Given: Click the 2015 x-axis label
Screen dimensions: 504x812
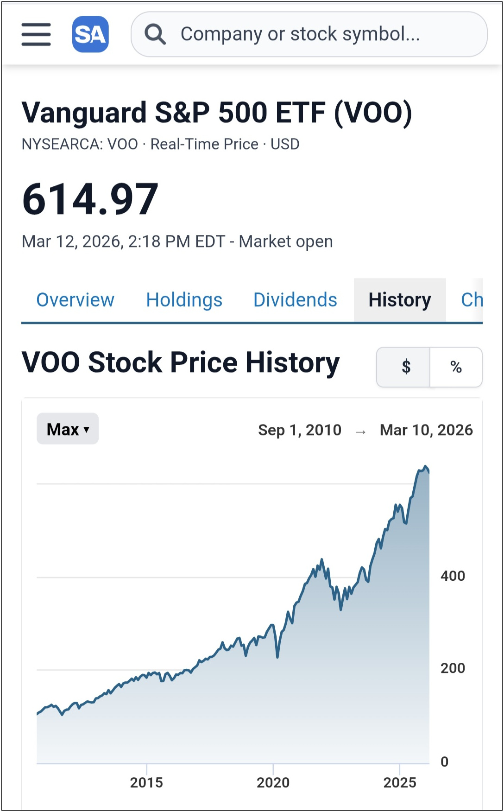Looking at the screenshot, I should click(146, 783).
